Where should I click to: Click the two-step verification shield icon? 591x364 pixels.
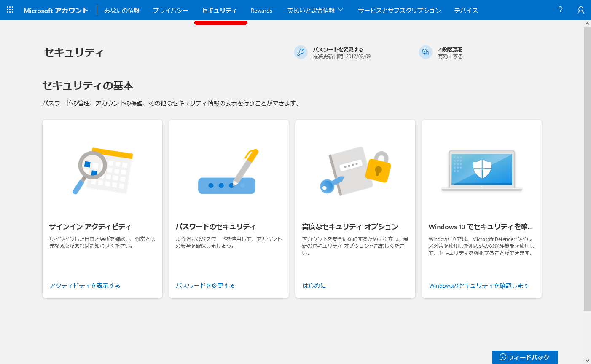pos(425,52)
